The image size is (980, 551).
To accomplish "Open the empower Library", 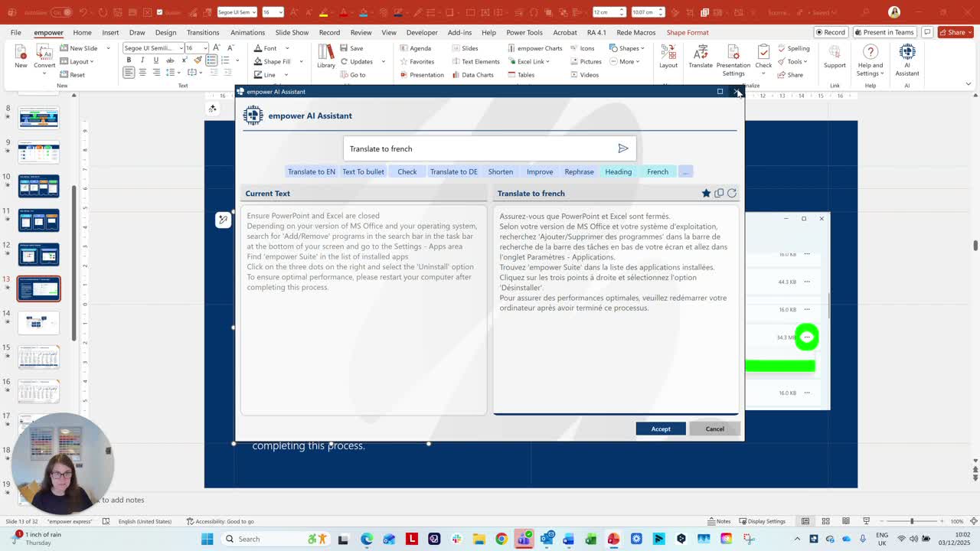I will click(x=326, y=57).
